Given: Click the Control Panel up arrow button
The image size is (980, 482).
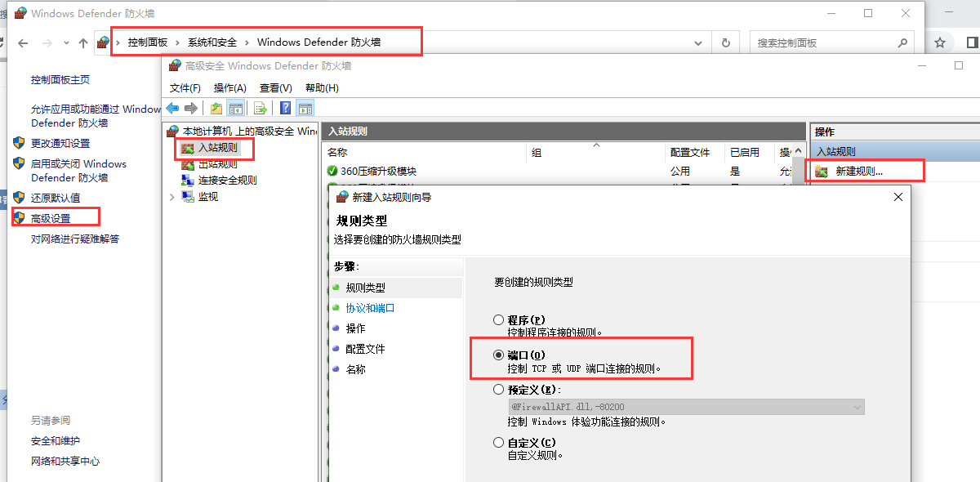Looking at the screenshot, I should [82, 42].
